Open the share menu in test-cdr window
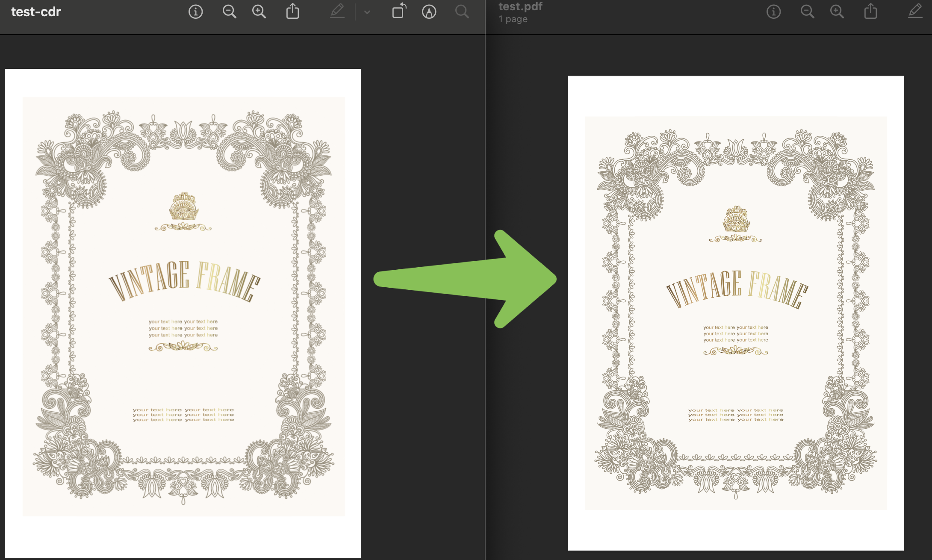 point(292,12)
